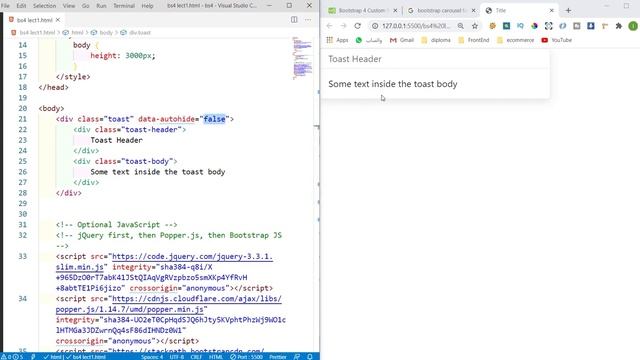
Task: Open the Help menu in VS Code
Action: tap(147, 6)
